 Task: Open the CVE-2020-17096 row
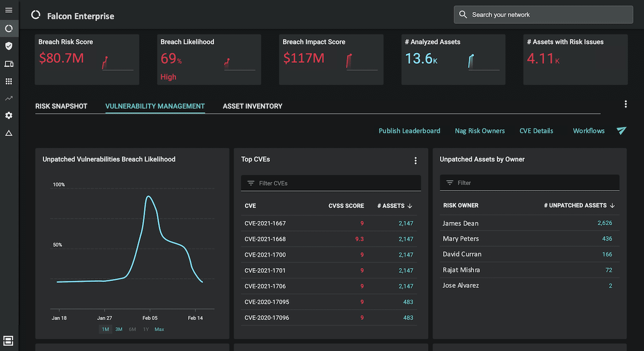(329, 317)
